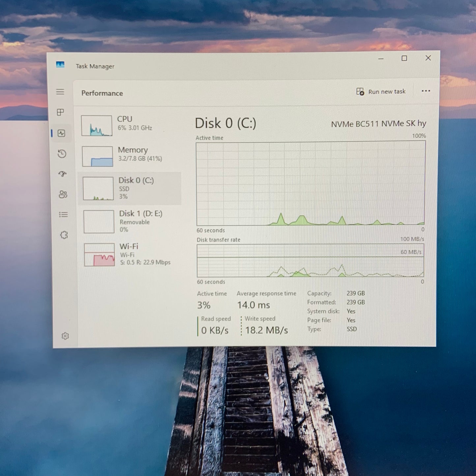Viewport: 476px width, 476px height.
Task: Open Task Manager settings gear
Action: 65,335
